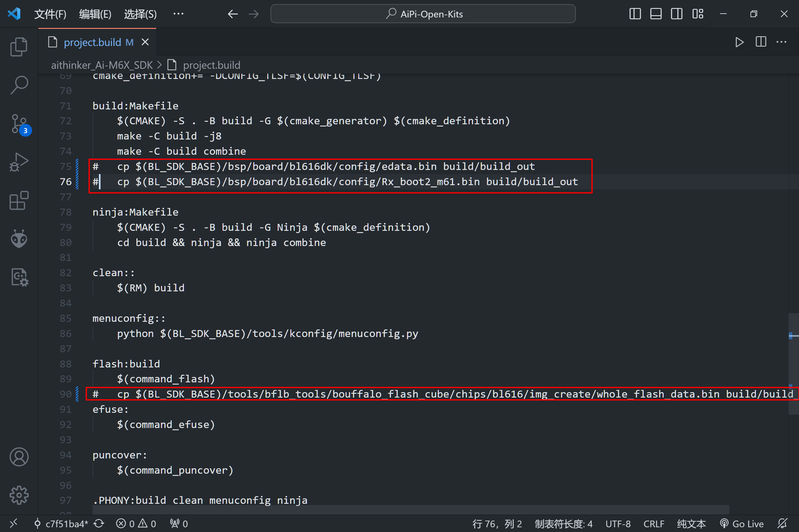This screenshot has height=532, width=799.
Task: Open Source Control with 3 changes
Action: [x=19, y=124]
